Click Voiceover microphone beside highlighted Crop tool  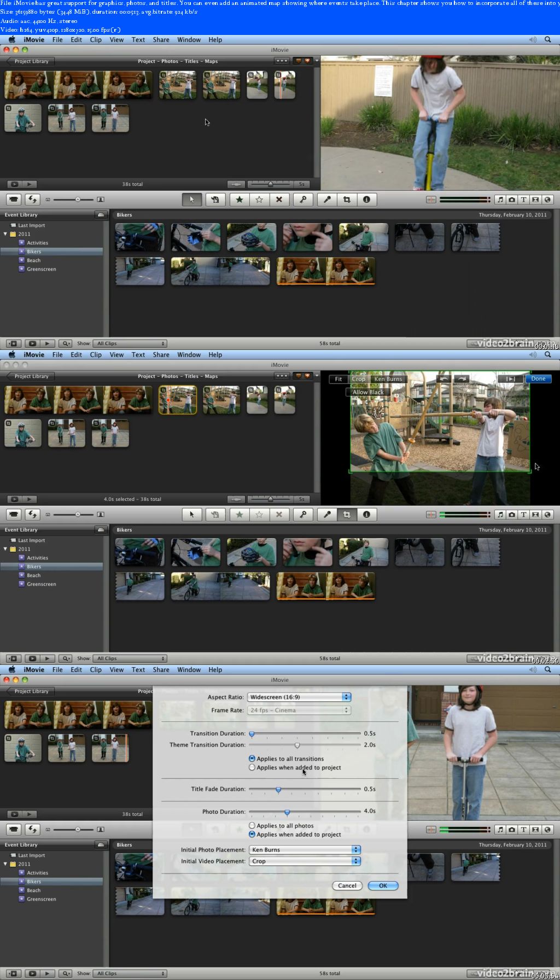(x=327, y=515)
